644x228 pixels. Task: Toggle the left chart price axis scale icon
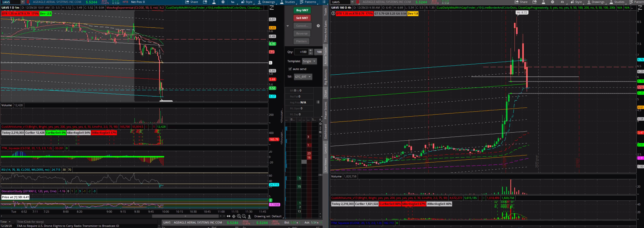point(271,8)
